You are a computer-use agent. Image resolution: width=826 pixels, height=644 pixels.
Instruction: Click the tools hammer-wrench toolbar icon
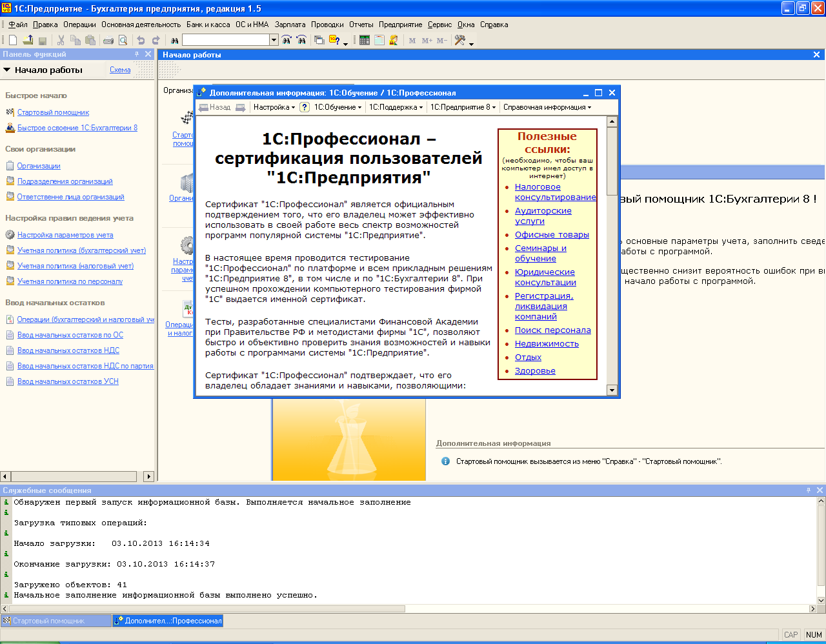(460, 40)
